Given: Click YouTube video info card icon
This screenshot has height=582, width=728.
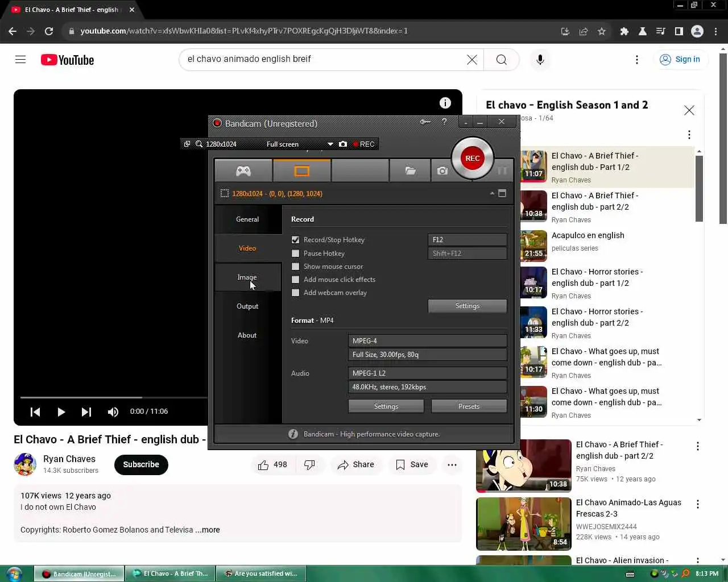Looking at the screenshot, I should 445,103.
